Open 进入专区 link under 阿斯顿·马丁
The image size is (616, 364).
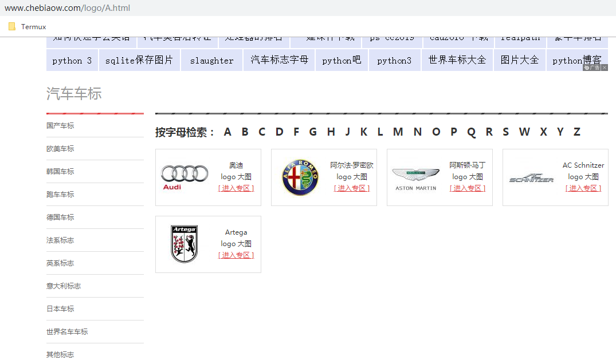pyautogui.click(x=468, y=188)
